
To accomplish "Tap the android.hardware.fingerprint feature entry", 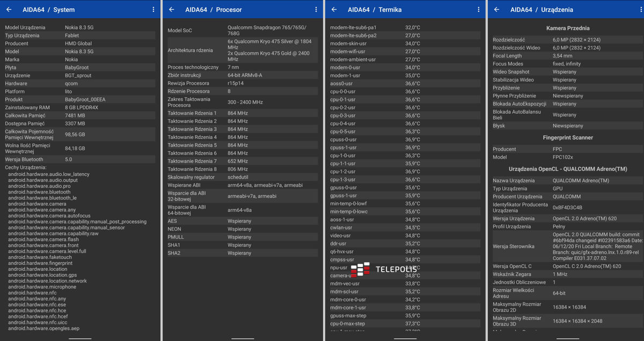I will coord(40,263).
